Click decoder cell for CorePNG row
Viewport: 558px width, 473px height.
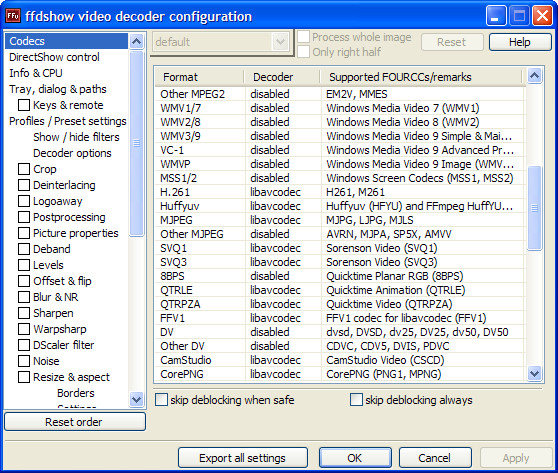click(x=283, y=374)
